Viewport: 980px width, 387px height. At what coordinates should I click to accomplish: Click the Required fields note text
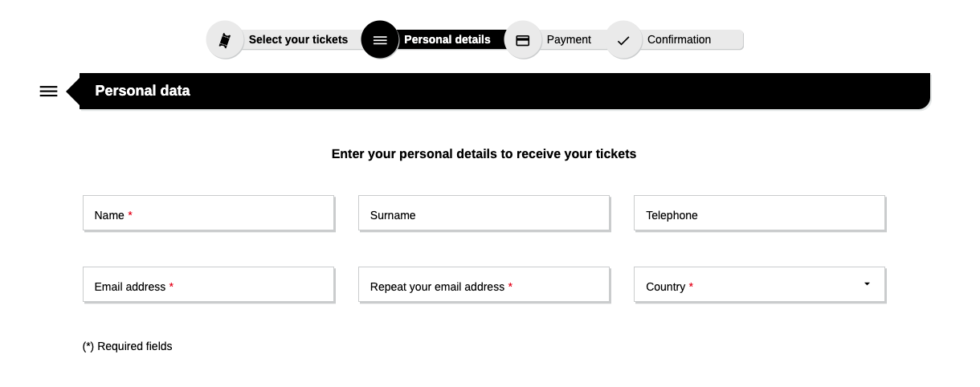(128, 346)
